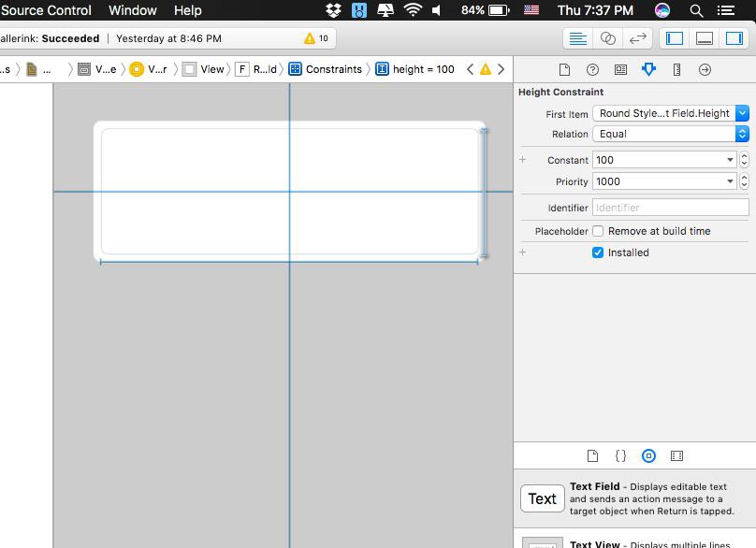Show the Standard editor
Image resolution: width=756 pixels, height=548 pixels.
pos(577,38)
